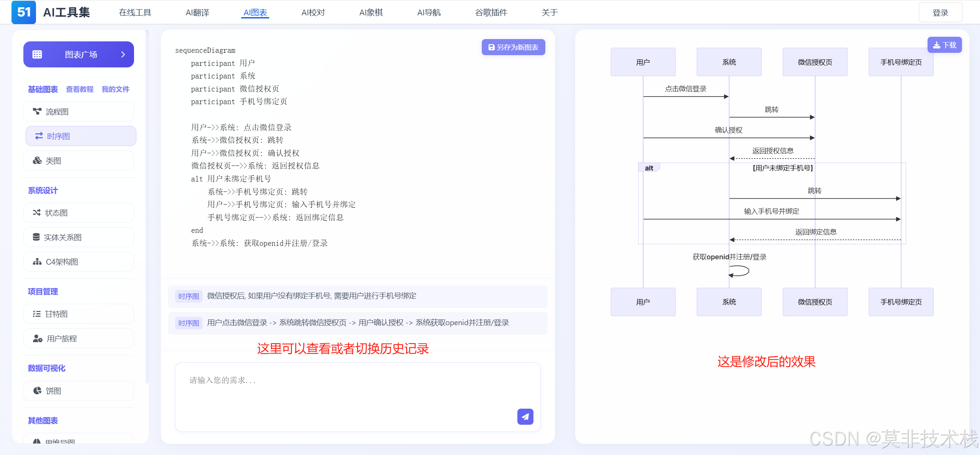Click the paper-plane send icon
Image resolution: width=980 pixels, height=455 pixels.
coord(525,416)
